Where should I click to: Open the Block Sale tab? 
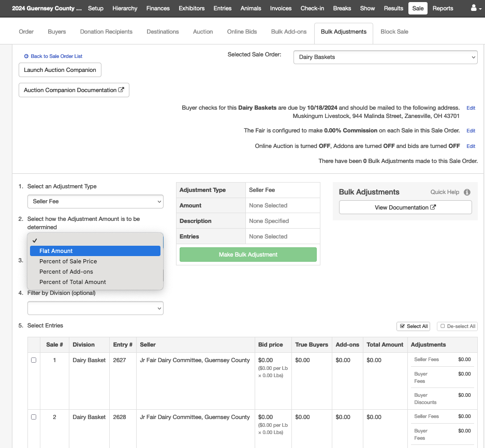(394, 32)
